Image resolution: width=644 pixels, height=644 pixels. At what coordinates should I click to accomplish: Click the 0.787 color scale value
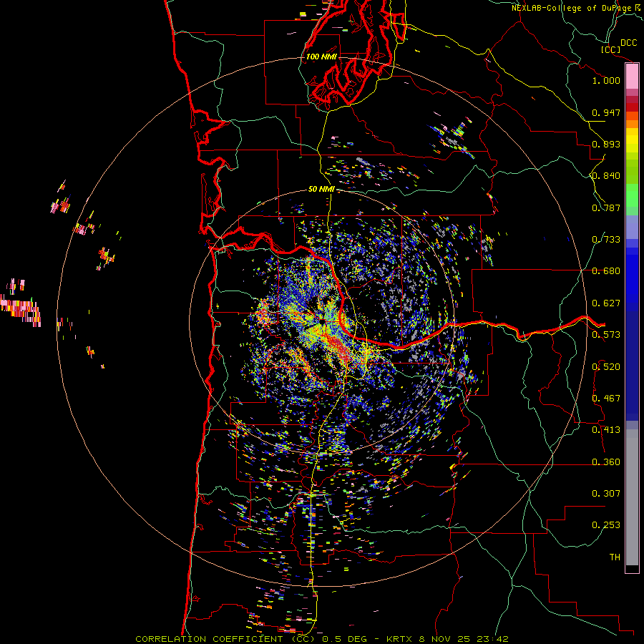coord(606,208)
